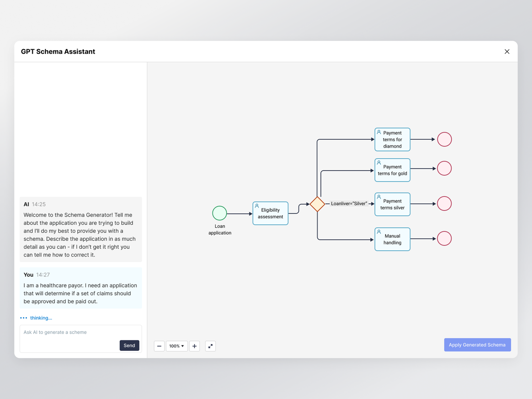
Task: Click the You 14:27 timestamp
Action: pyautogui.click(x=43, y=275)
